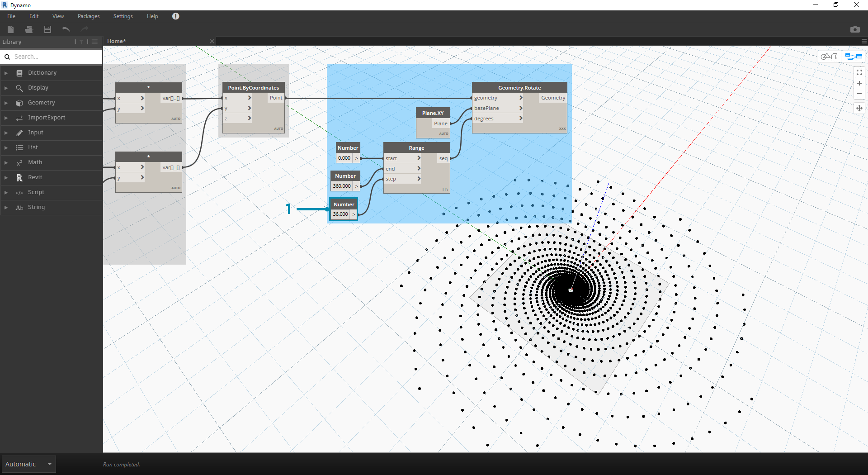Expand the Script category arrow
The width and height of the screenshot is (868, 475).
tap(6, 192)
